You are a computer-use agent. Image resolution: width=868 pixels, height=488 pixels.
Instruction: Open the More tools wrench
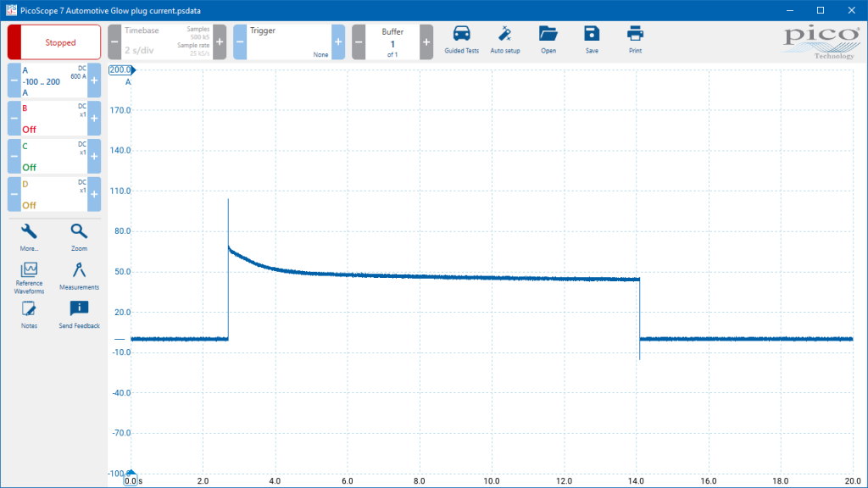[x=29, y=237]
